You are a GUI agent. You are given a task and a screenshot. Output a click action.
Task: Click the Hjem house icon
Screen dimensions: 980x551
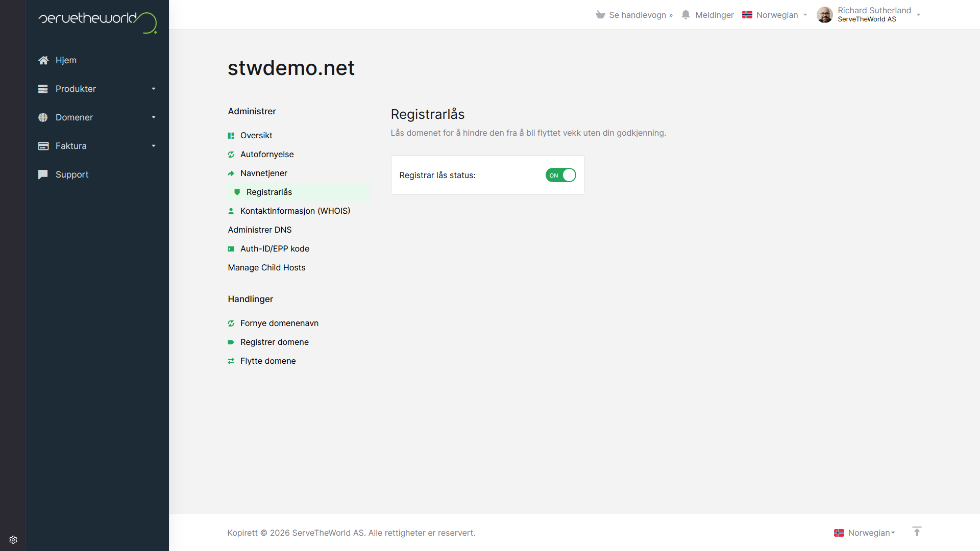43,60
